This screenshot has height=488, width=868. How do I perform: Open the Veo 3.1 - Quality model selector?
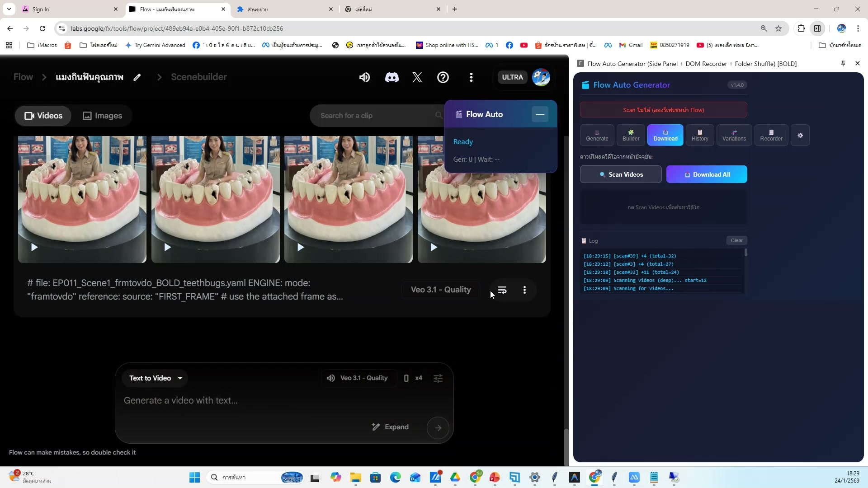358,378
